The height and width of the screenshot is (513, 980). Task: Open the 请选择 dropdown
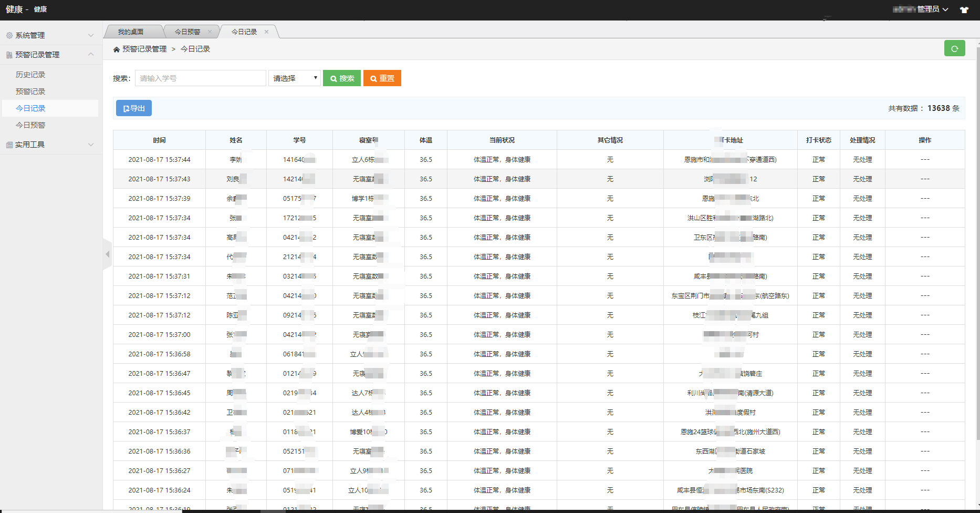[x=295, y=78]
